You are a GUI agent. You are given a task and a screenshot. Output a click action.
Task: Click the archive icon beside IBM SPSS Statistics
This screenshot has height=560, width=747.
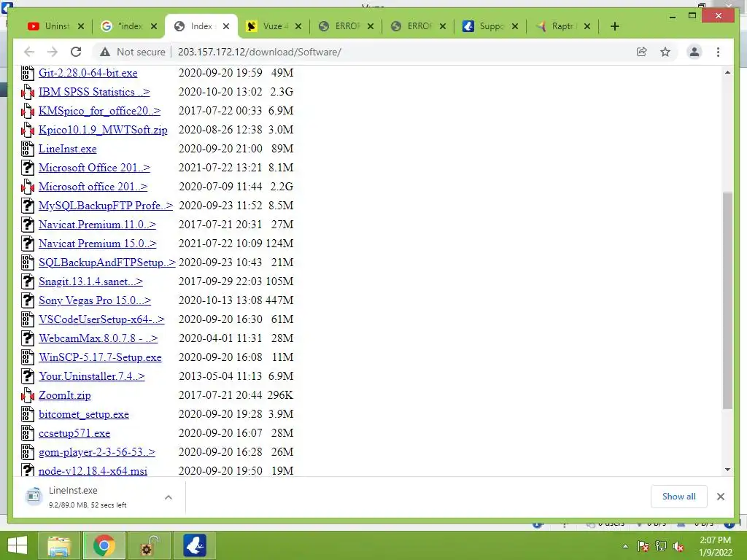[28, 92]
